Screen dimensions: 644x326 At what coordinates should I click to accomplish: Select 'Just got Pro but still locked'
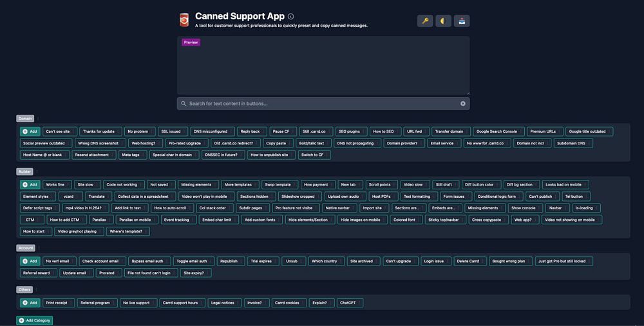(x=564, y=261)
